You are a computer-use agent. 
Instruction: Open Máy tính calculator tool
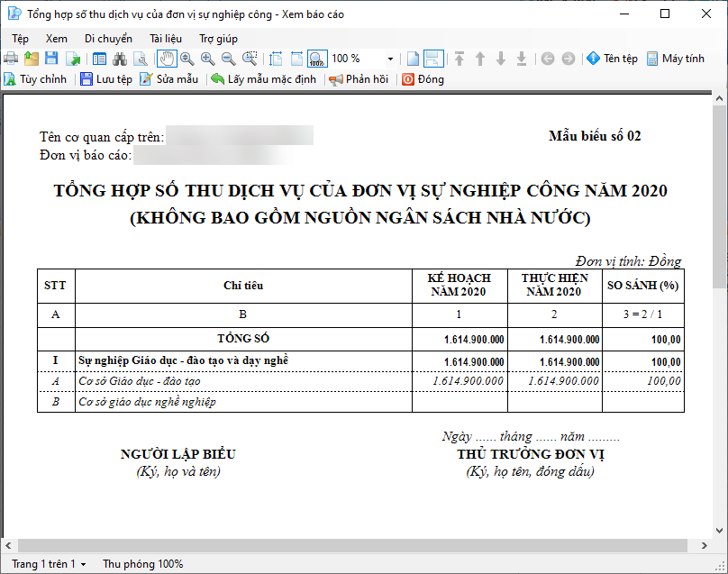click(676, 59)
